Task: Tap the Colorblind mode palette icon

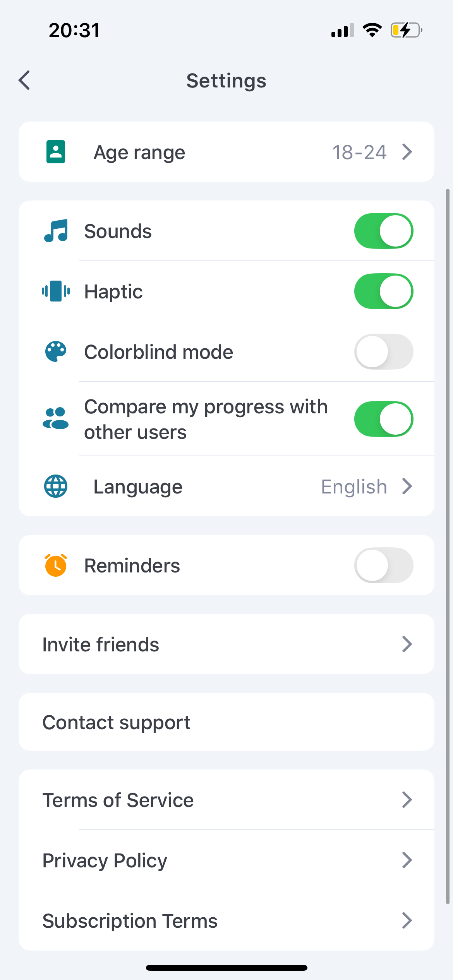Action: coord(56,351)
